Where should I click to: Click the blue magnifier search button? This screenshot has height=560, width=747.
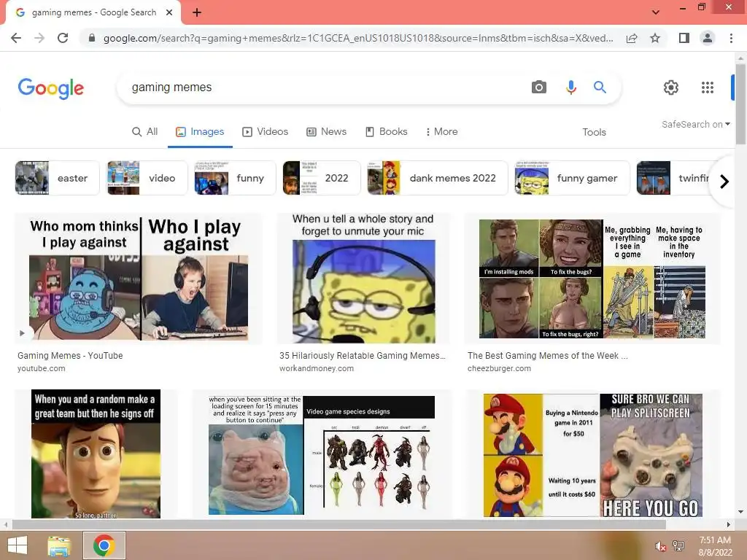coord(600,87)
